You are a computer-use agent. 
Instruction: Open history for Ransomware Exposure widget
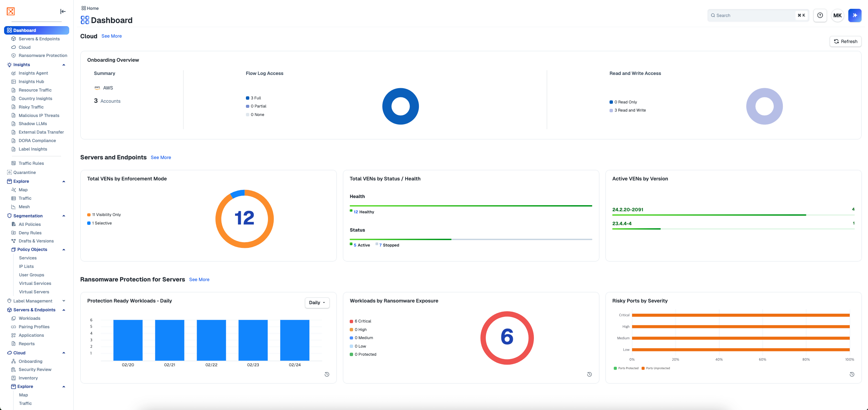tap(589, 374)
